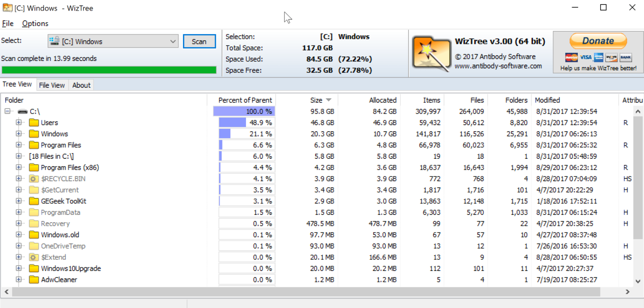Click the green scan progress bar
Viewport: 644px width, 308px height.
[x=109, y=70]
